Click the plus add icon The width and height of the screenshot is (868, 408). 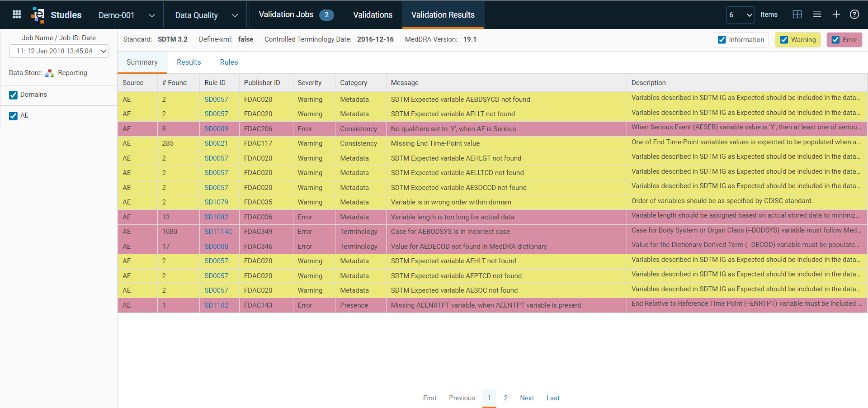836,14
